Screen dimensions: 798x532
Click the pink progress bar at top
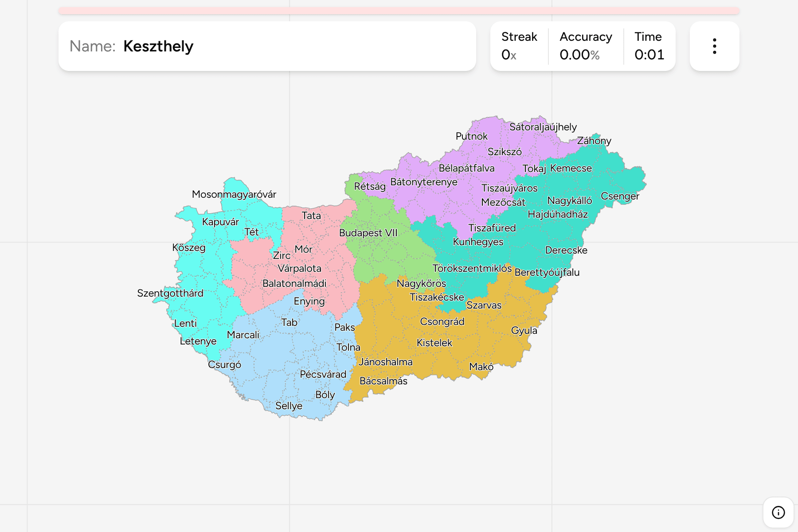pyautogui.click(x=399, y=11)
